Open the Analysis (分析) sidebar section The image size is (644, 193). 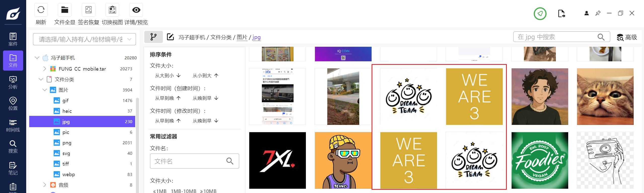13,82
